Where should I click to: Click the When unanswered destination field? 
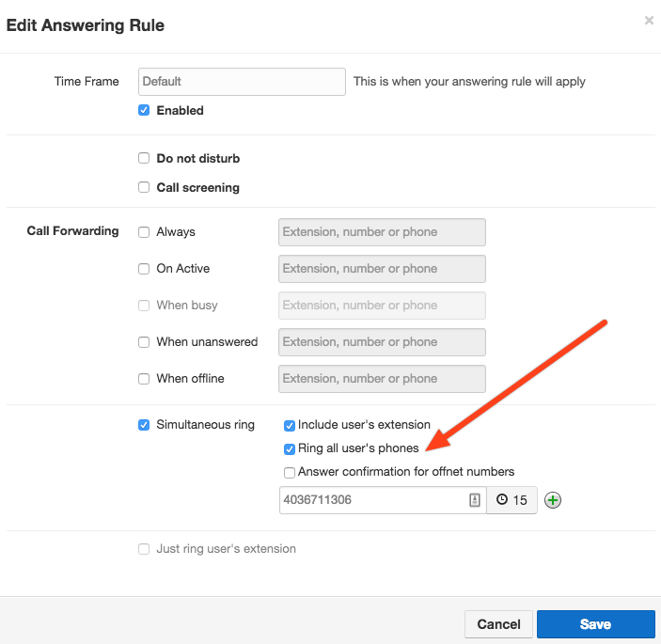pyautogui.click(x=382, y=342)
